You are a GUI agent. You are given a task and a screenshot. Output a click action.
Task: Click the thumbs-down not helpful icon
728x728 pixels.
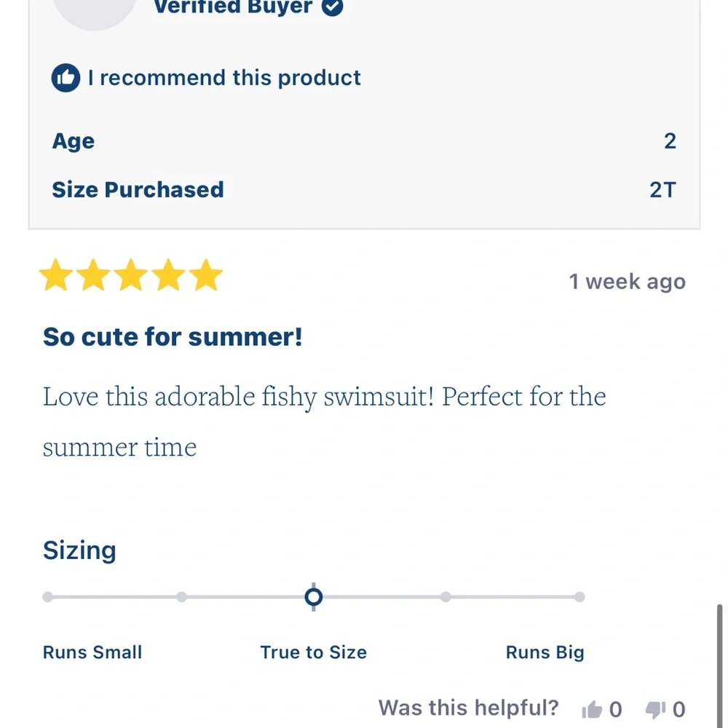click(655, 709)
